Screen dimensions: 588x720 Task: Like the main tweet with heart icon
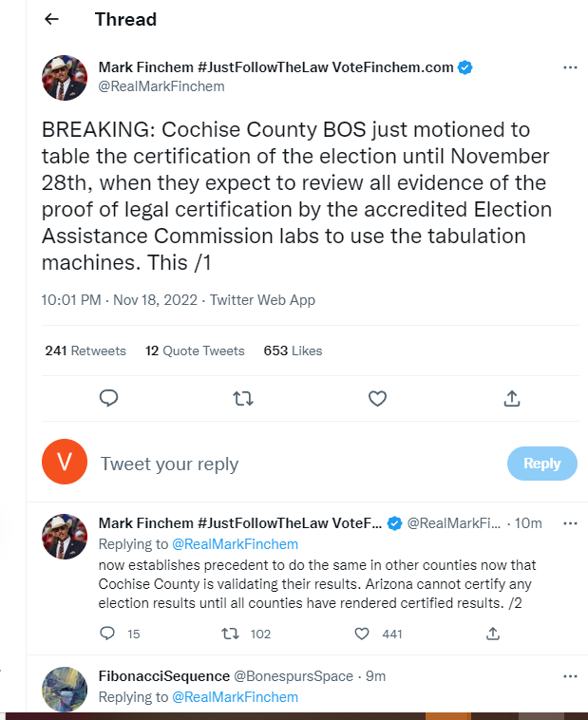pos(377,398)
